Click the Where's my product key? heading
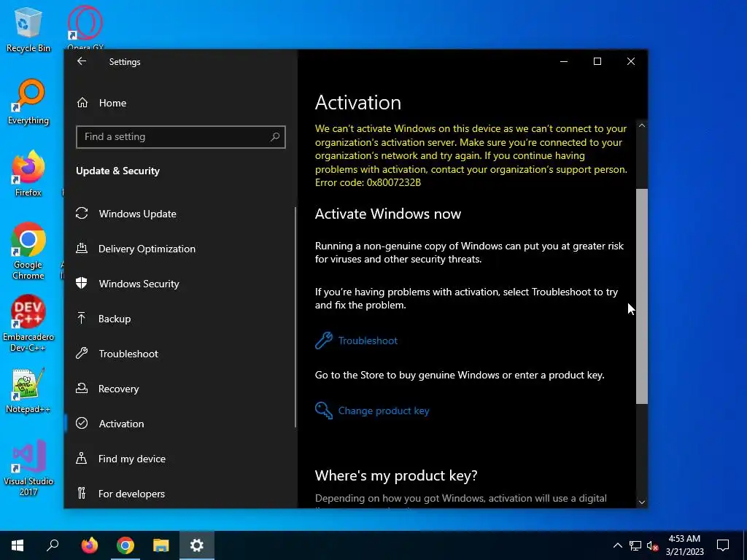This screenshot has height=560, width=747. point(396,475)
